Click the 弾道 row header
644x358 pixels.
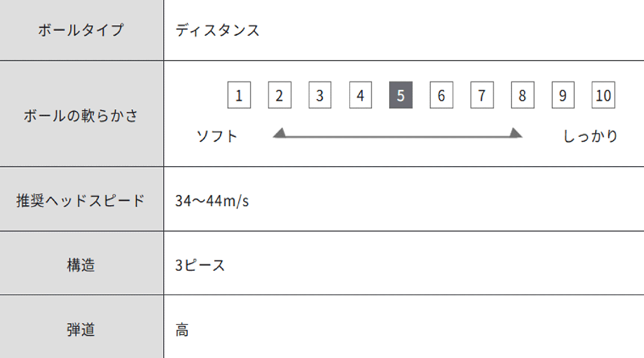click(x=81, y=329)
